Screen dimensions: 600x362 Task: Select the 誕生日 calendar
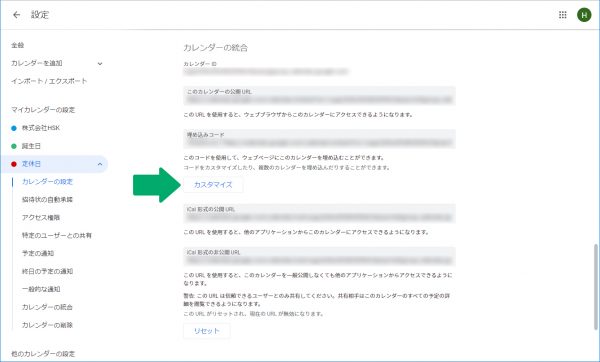click(x=31, y=146)
